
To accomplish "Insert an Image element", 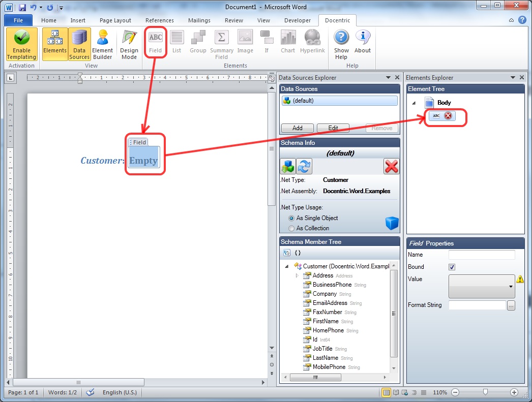I will click(245, 42).
